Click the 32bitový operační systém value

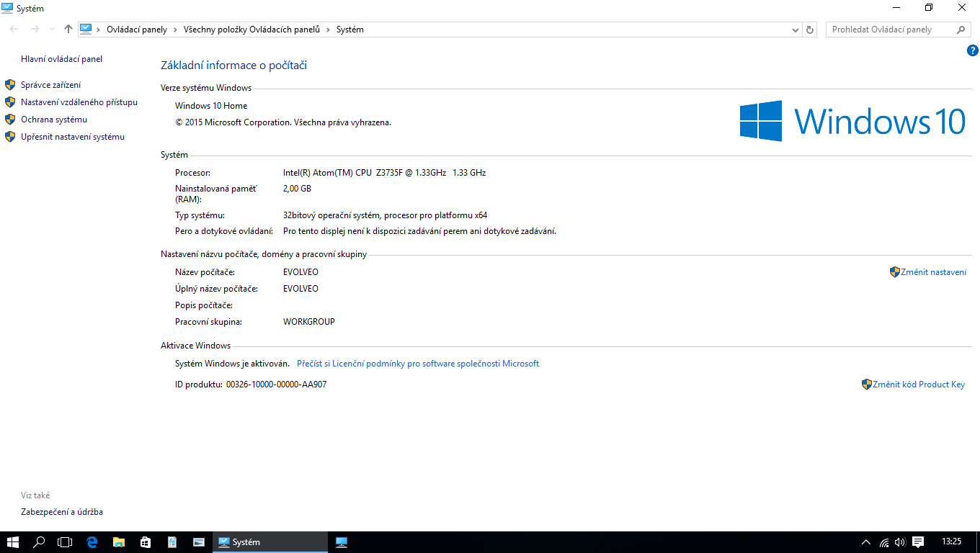pos(386,215)
